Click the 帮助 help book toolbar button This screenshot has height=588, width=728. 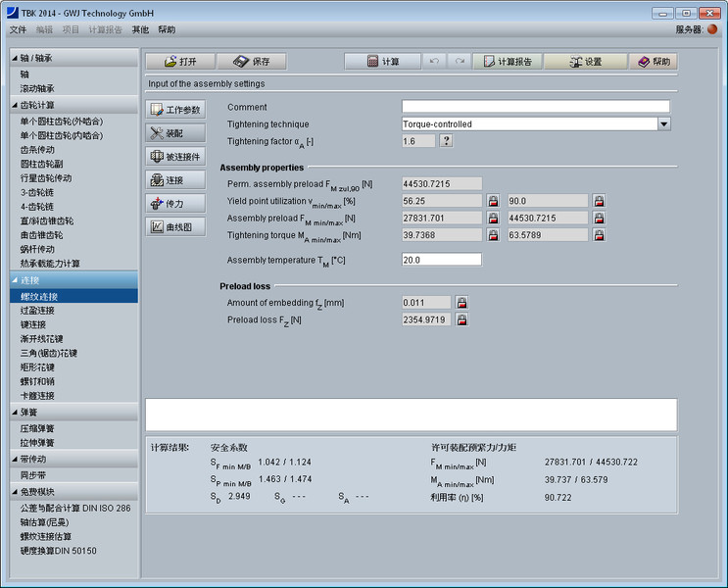(653, 61)
